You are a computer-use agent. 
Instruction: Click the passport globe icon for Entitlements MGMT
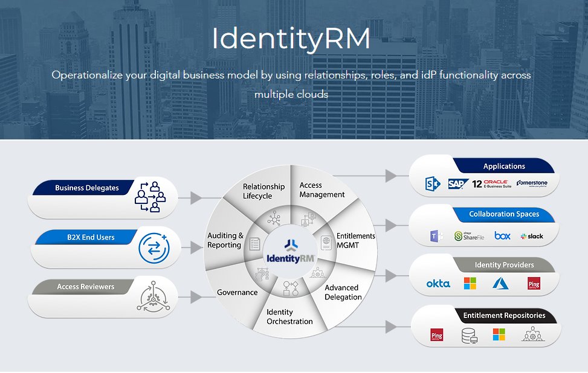click(x=326, y=243)
